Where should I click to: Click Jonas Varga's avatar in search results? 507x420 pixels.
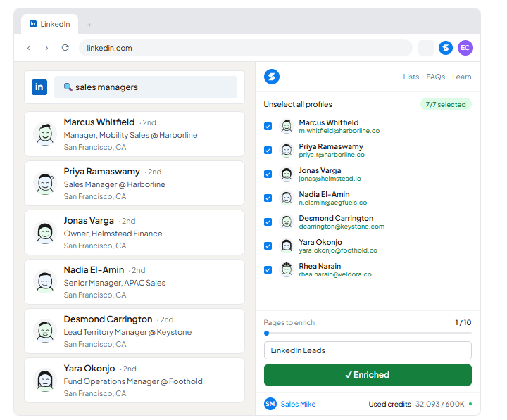(45, 233)
